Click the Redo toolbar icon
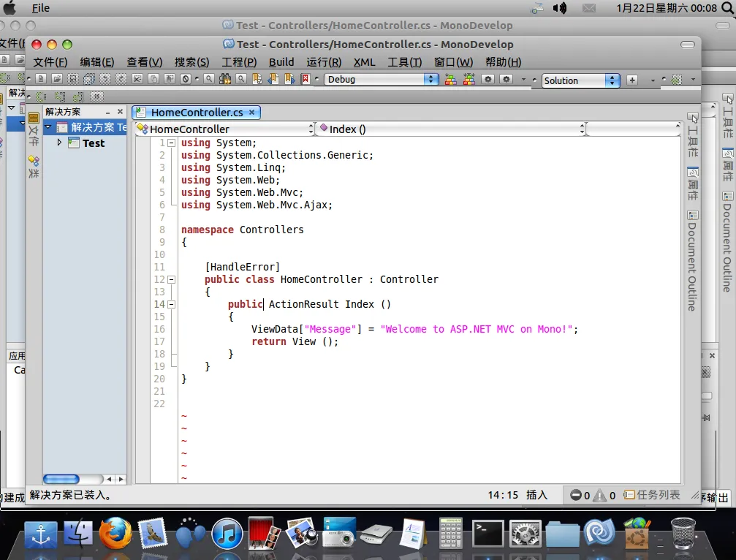The height and width of the screenshot is (560, 736). pos(121,79)
